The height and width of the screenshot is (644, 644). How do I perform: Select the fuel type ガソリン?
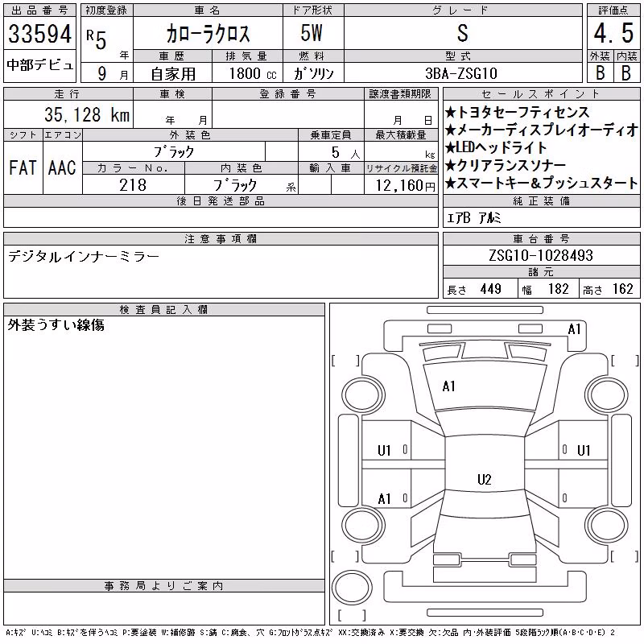pos(313,73)
